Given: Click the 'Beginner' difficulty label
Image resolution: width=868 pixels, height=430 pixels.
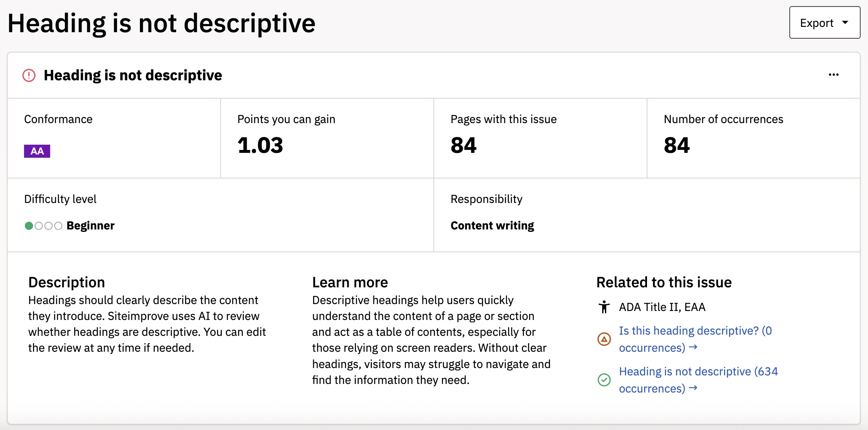Looking at the screenshot, I should pos(91,226).
